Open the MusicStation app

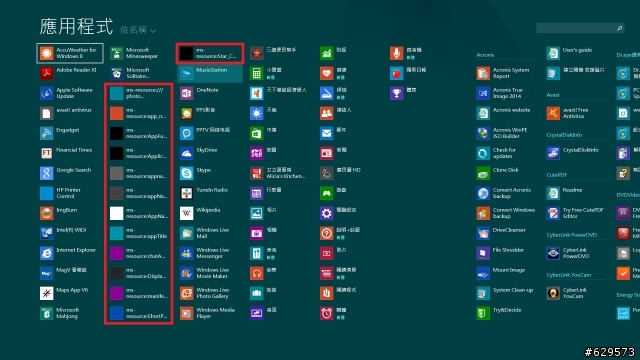tap(210, 73)
